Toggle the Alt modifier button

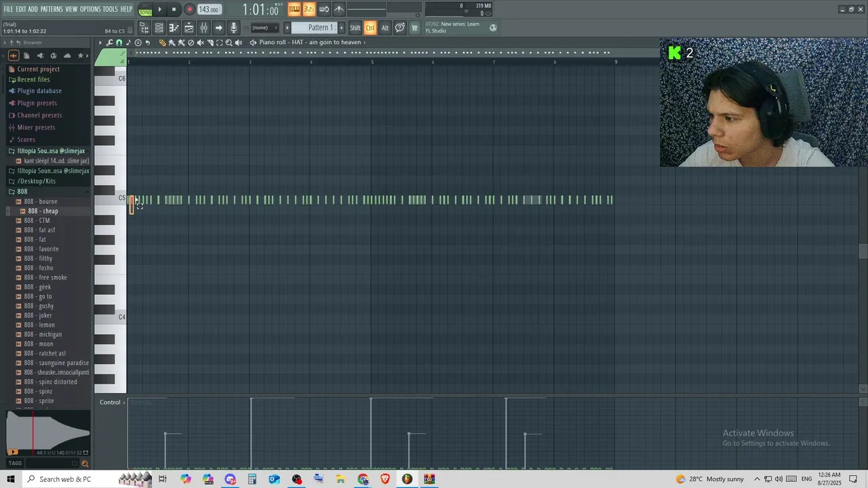coord(385,28)
